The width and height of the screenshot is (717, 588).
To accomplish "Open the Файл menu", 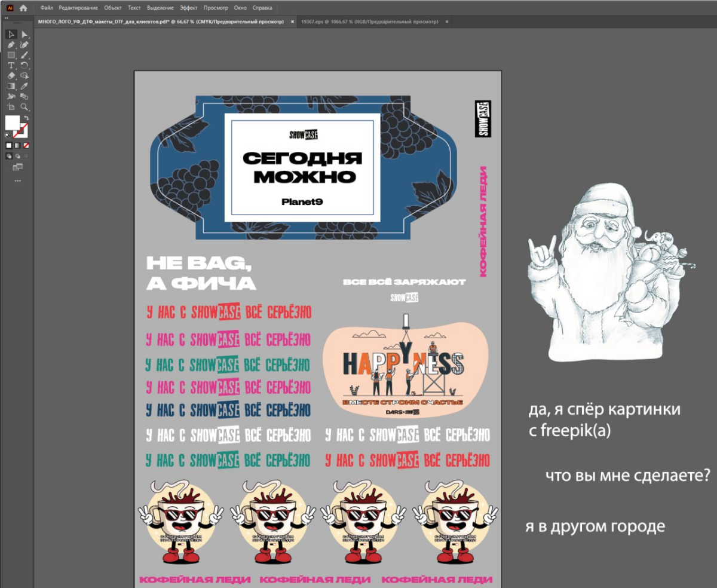I will (x=47, y=8).
